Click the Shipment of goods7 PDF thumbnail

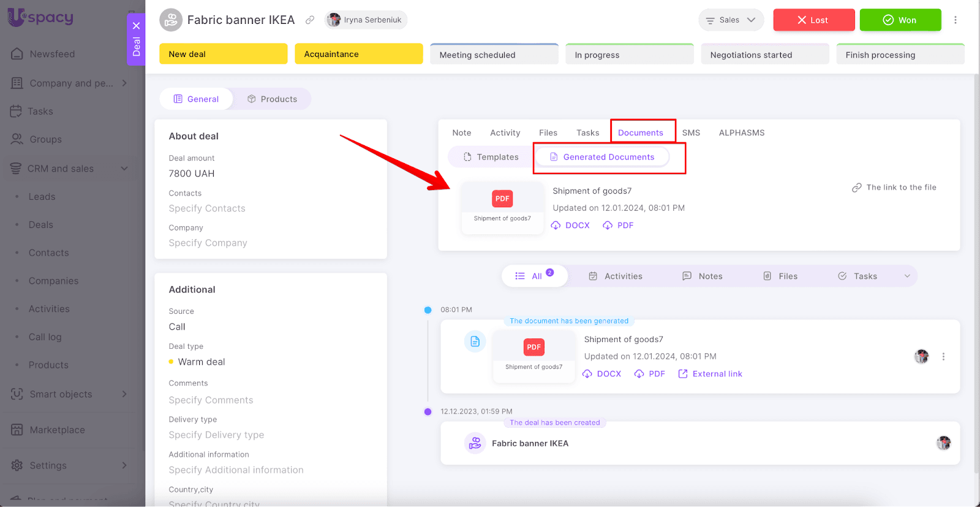click(502, 207)
